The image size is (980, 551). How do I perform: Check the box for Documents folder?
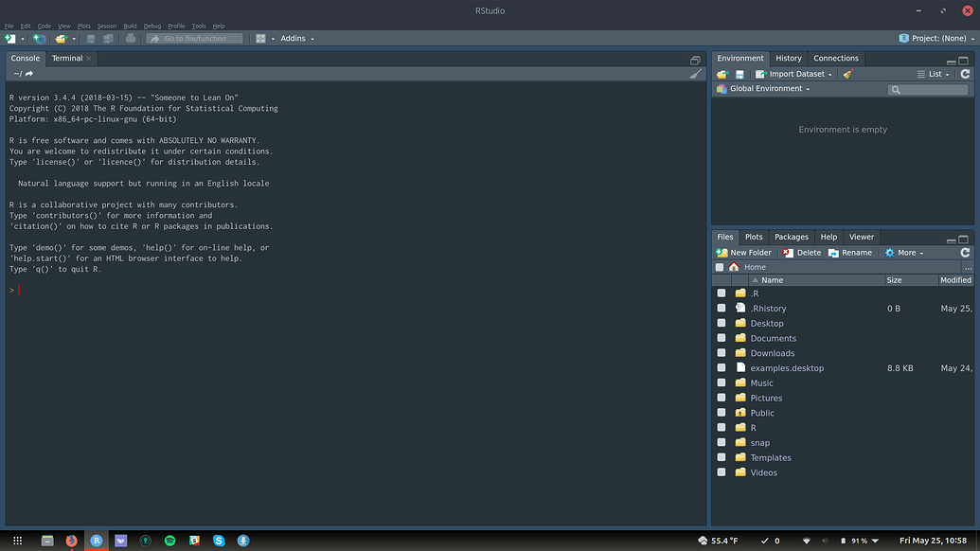coord(722,338)
